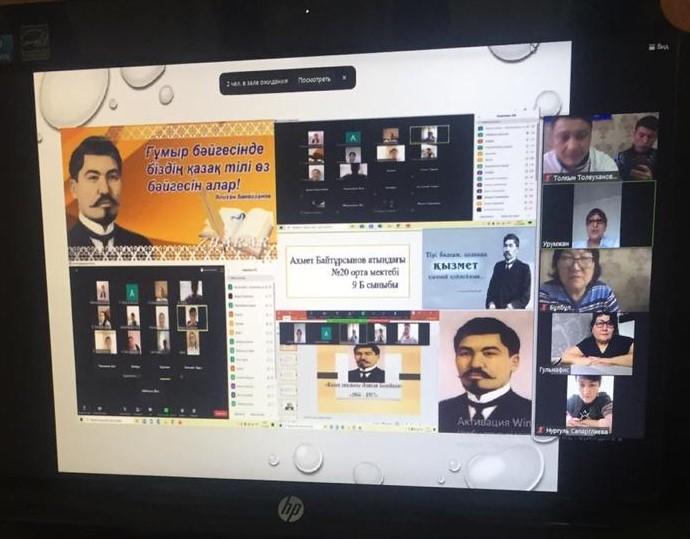Click "Просмотреть" in the waiting room notification

coord(314,80)
